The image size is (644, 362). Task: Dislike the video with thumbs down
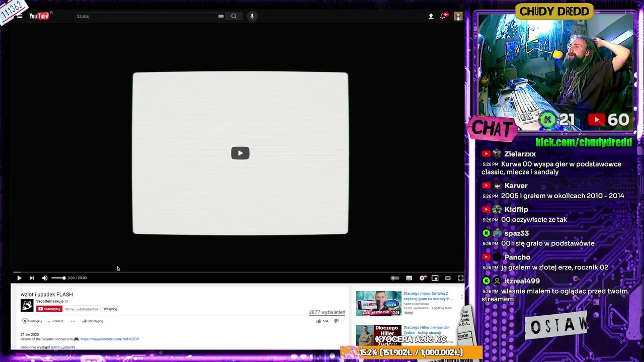(337, 321)
